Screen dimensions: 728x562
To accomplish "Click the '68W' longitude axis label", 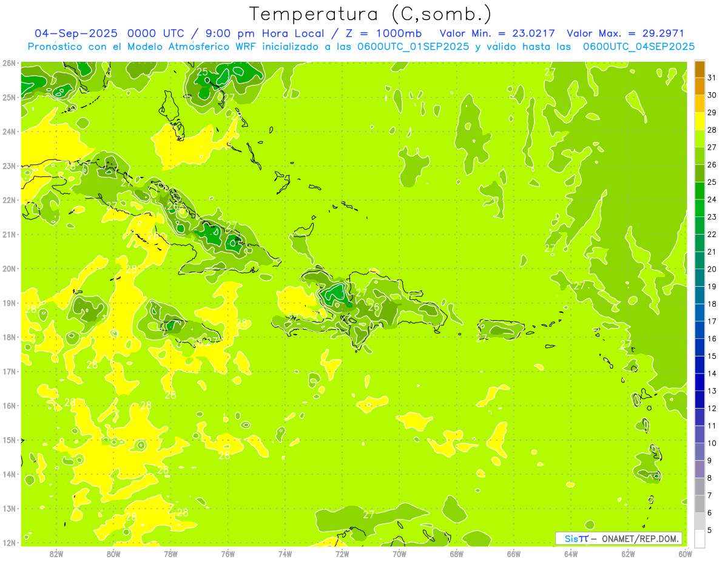I will 456,554.
